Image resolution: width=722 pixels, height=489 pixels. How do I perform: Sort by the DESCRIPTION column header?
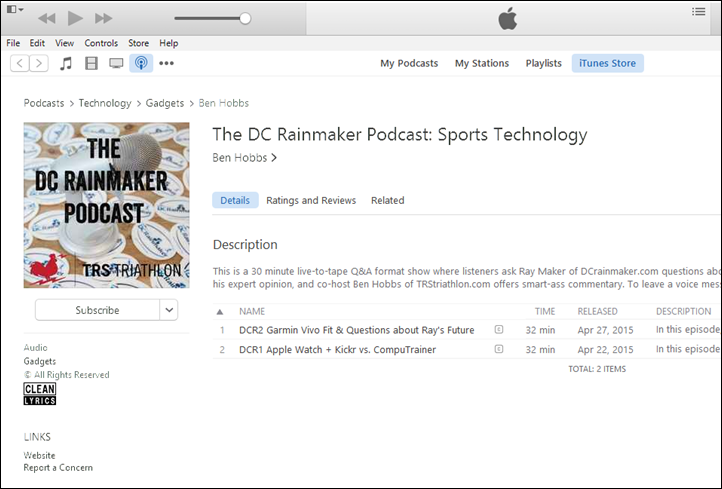tap(683, 311)
